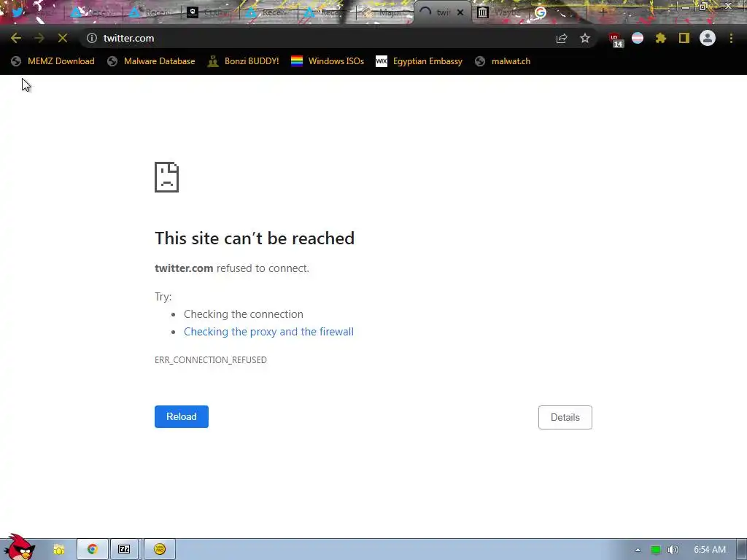Image resolution: width=747 pixels, height=560 pixels.
Task: Open the Angry Birds Start button
Action: click(x=19, y=548)
